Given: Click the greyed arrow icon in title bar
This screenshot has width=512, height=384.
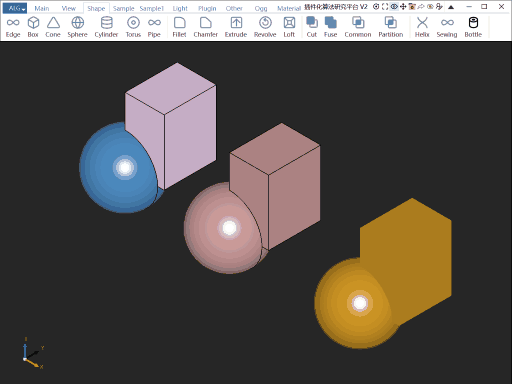Looking at the screenshot, I should click(421, 7).
